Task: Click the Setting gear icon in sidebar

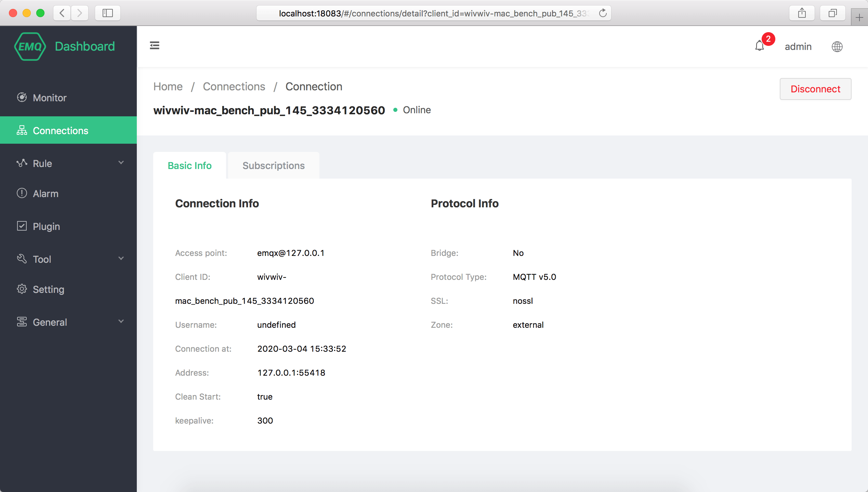Action: coord(22,289)
